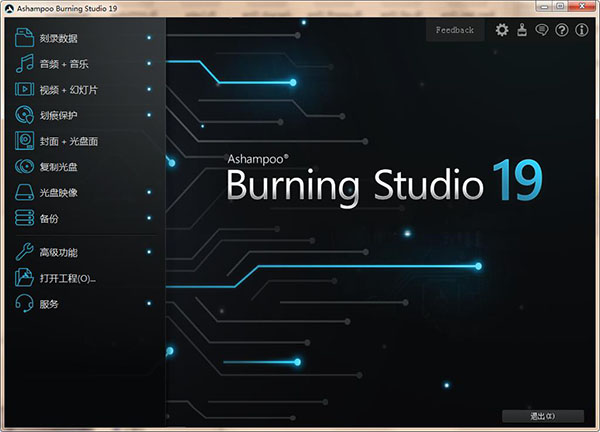Expand submenu dot beside 服务
The height and width of the screenshot is (432, 600).
pyautogui.click(x=149, y=303)
